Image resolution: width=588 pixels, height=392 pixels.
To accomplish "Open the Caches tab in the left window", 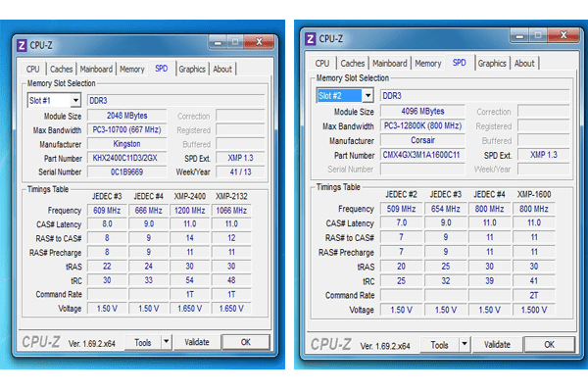I will (61, 69).
